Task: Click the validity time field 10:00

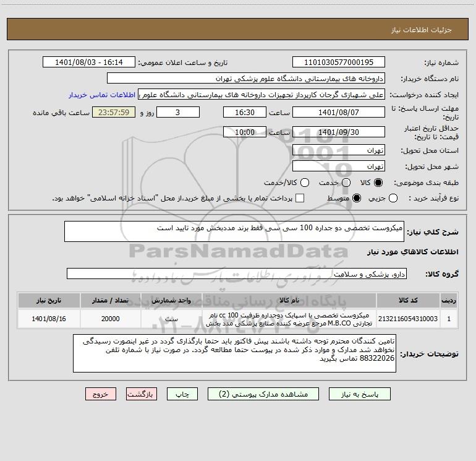Action: 245,132
